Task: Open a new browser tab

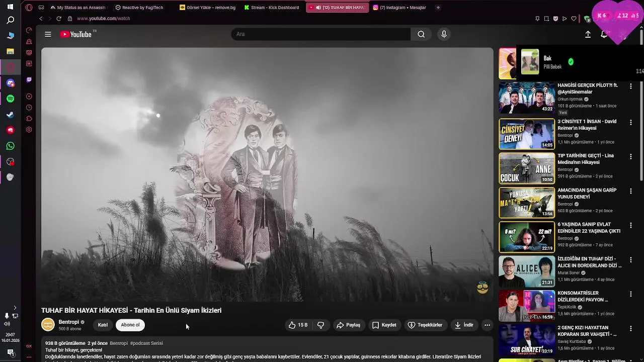Action: pos(438,8)
